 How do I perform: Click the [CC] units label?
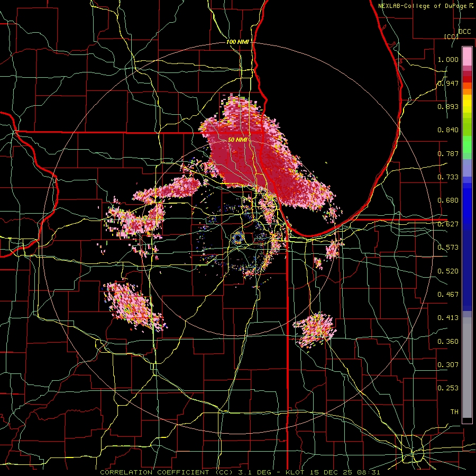[451, 36]
